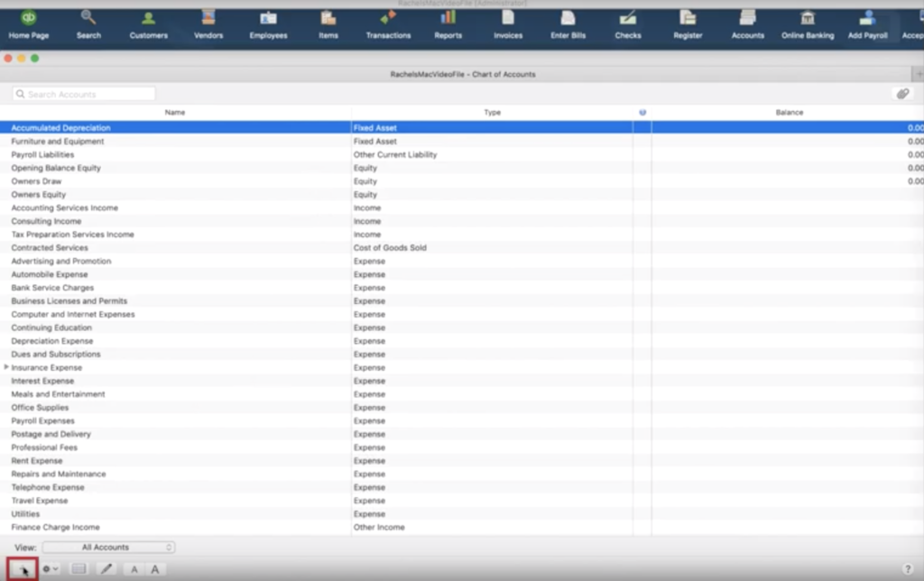Decrease font size with small A
The height and width of the screenshot is (581, 924).
click(134, 569)
